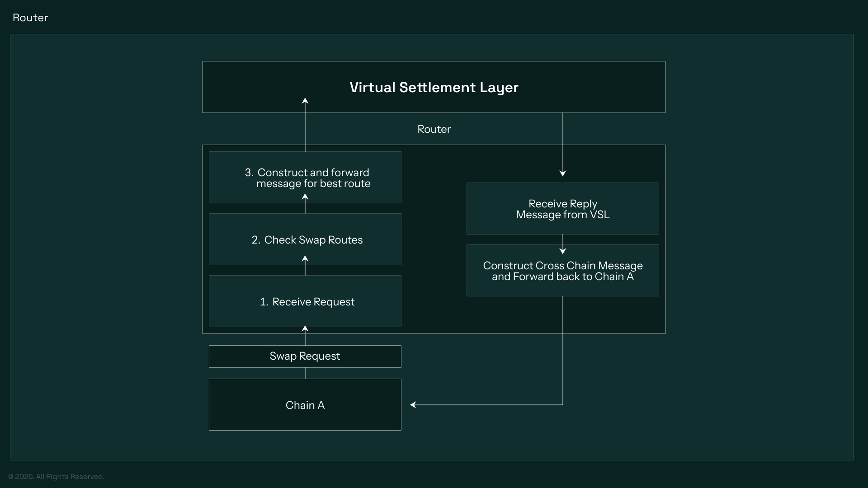Click the Receive Reply Message from VSL box
This screenshot has width=868, height=488.
click(562, 208)
